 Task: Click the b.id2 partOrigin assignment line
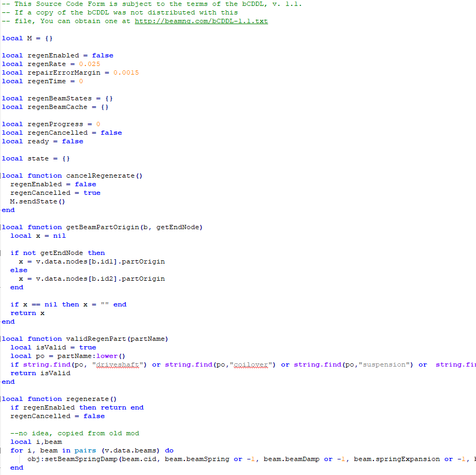point(92,279)
